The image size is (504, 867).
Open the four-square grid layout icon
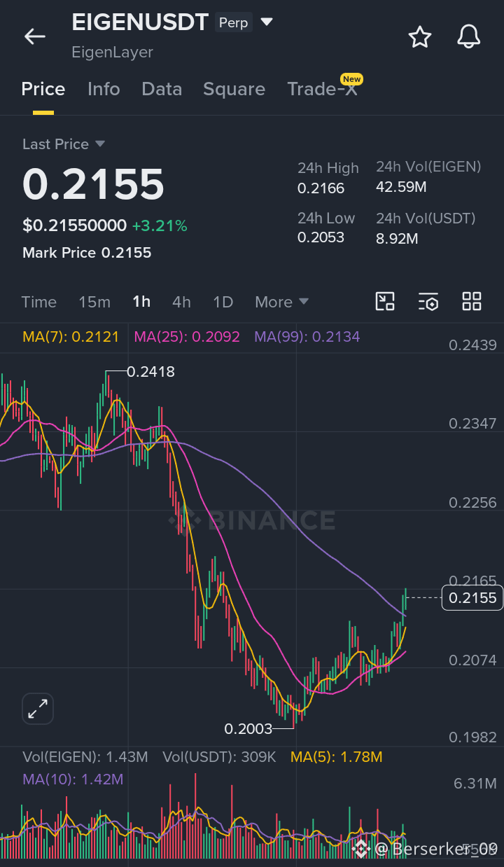pos(472,302)
